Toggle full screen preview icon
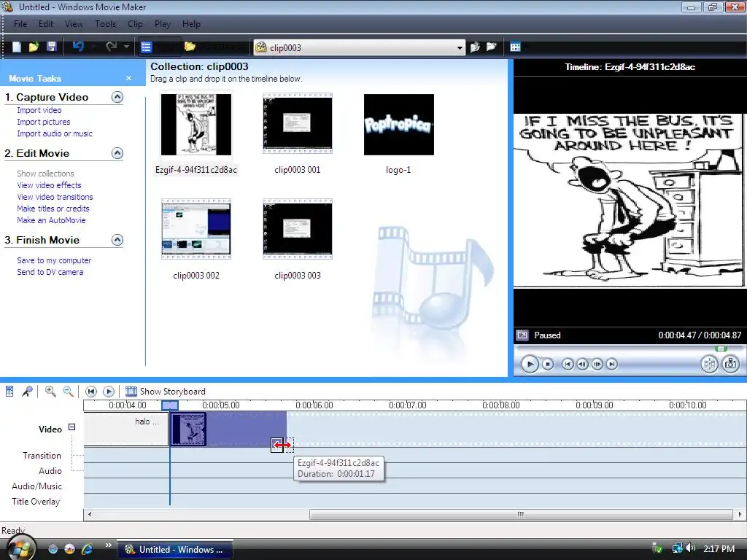The width and height of the screenshot is (747, 560). tap(522, 335)
